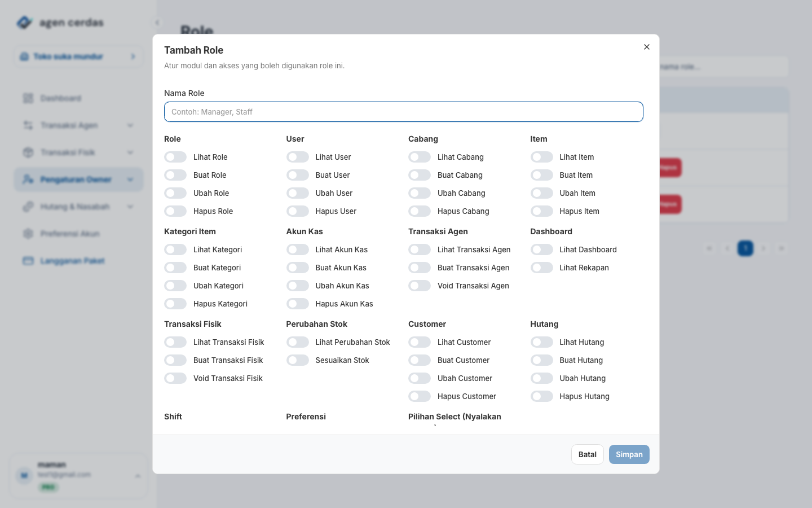
Task: Turn on Buat Item switch
Action: (542, 175)
